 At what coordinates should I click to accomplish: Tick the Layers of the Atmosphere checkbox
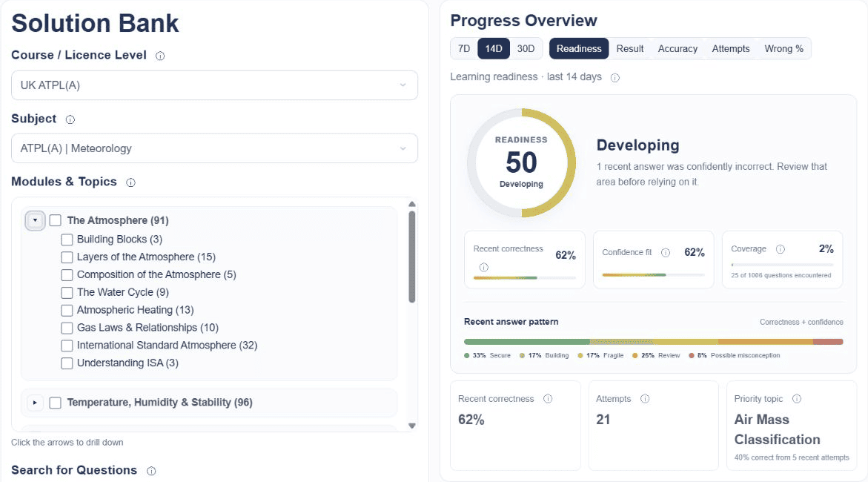[x=67, y=257]
